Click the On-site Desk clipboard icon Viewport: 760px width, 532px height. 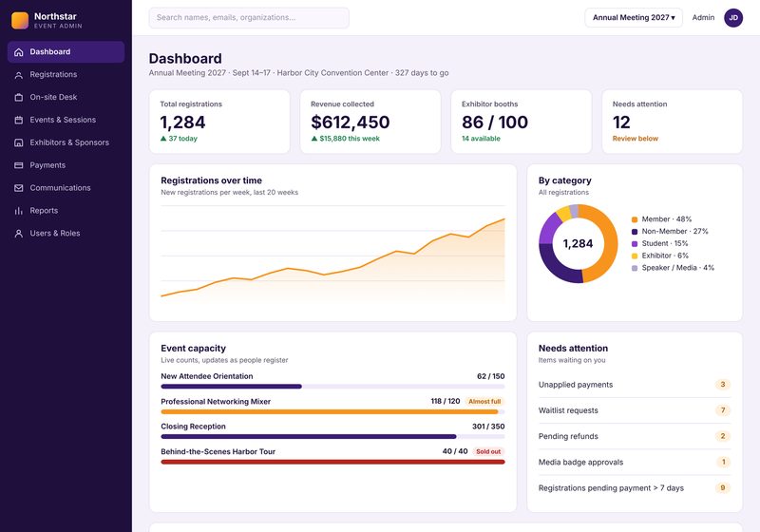click(18, 98)
